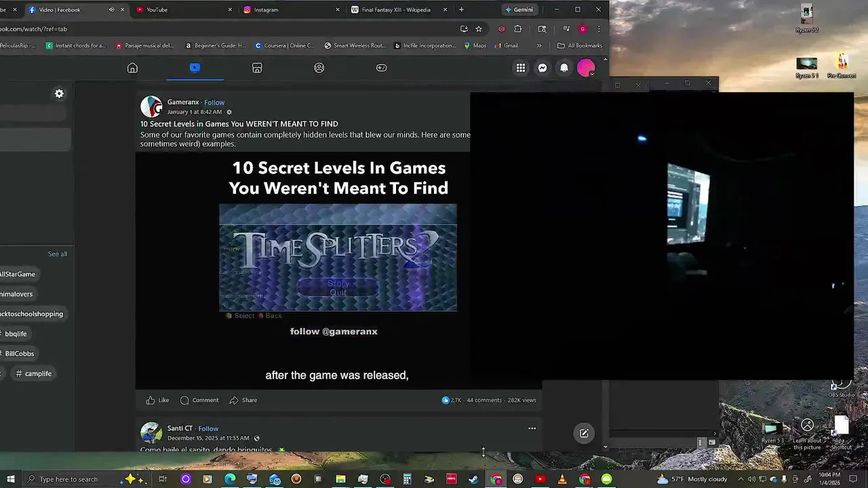Open Pre Convert desktop icon
The image size is (868, 488).
coord(842,66)
